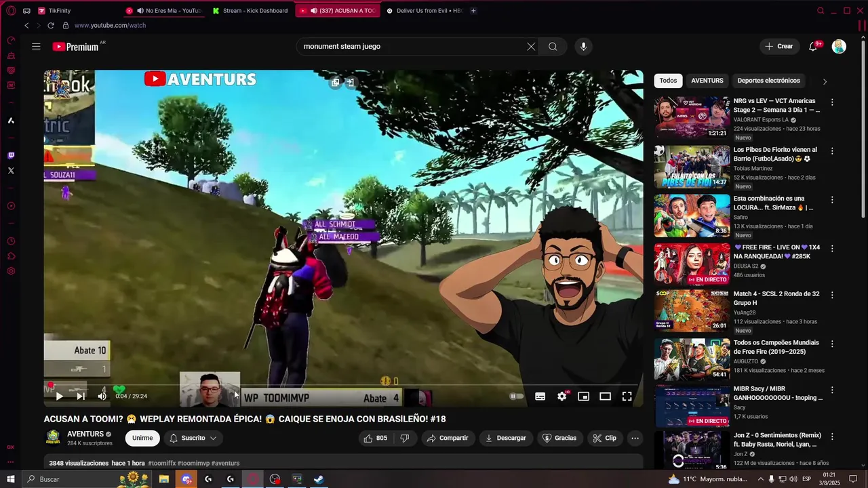Viewport: 868px width, 488px height.
Task: Open options for FREE FIRE LIVE ON video
Action: (x=832, y=249)
